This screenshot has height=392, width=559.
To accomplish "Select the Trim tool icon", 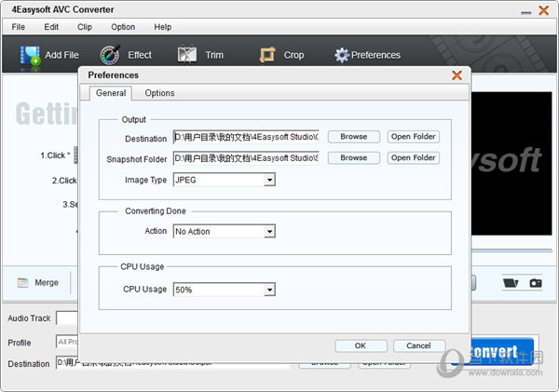I will [x=187, y=55].
